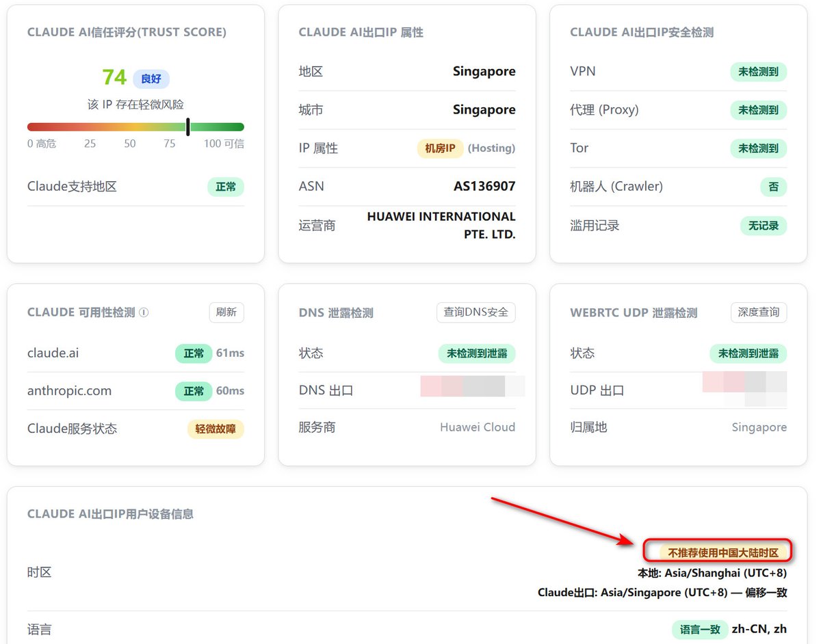Click the 未检测到 badge in the VPN row
This screenshot has height=644, width=821.
758,72
